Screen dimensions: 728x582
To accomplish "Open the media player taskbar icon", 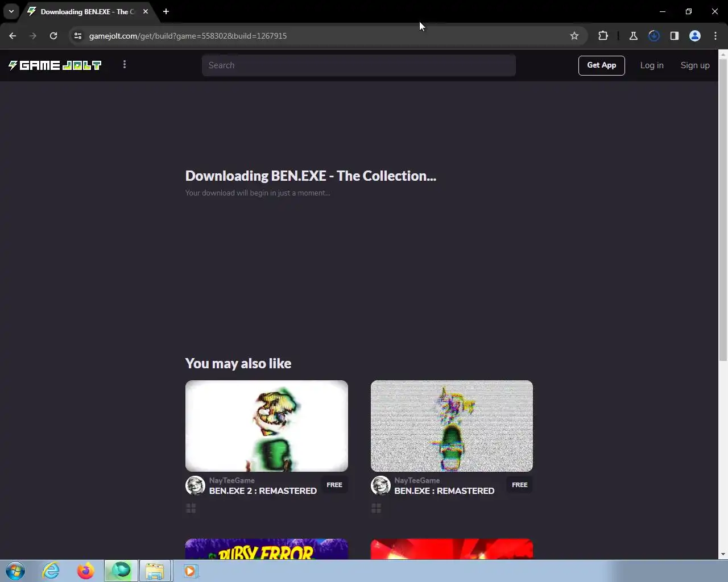I will pos(190,571).
